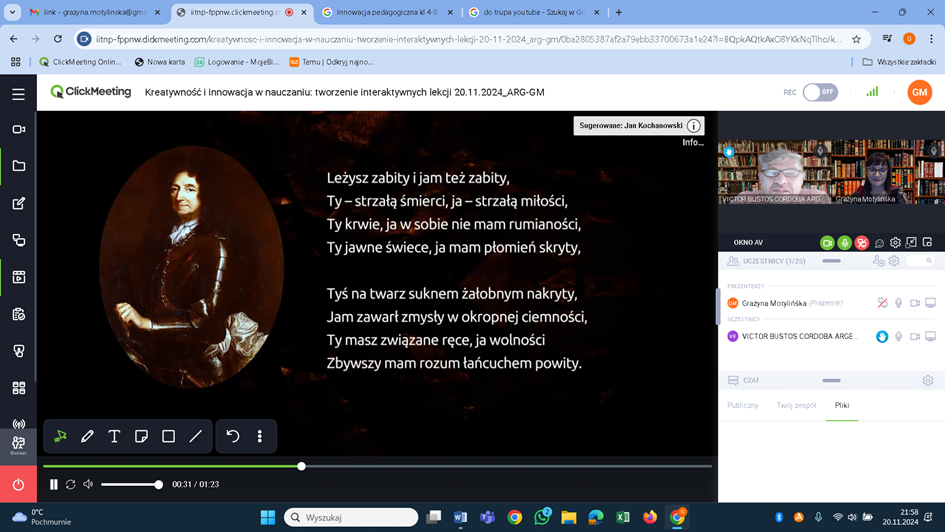This screenshot has width=945, height=532.
Task: Open the video player icon in sidebar
Action: [x=19, y=277]
